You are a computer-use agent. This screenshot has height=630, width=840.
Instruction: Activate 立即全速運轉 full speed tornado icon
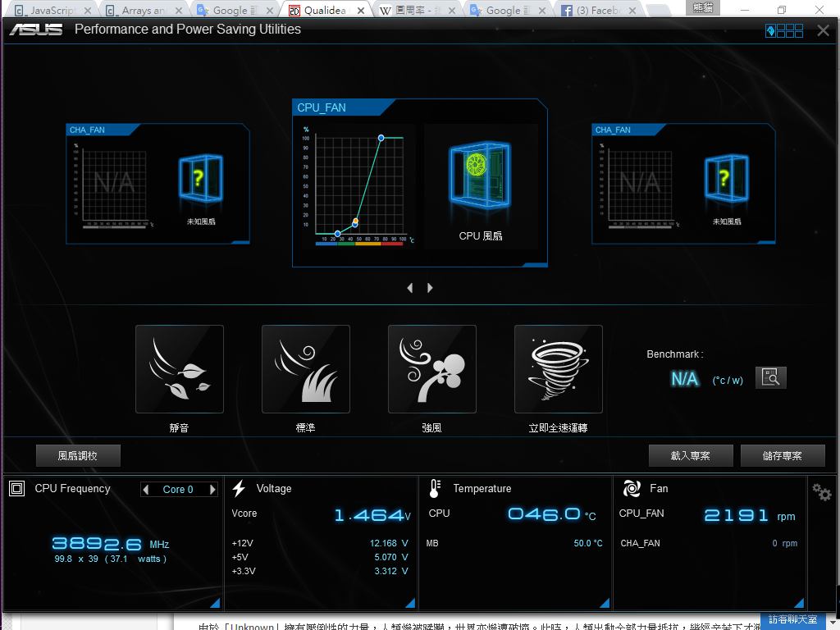click(x=558, y=368)
